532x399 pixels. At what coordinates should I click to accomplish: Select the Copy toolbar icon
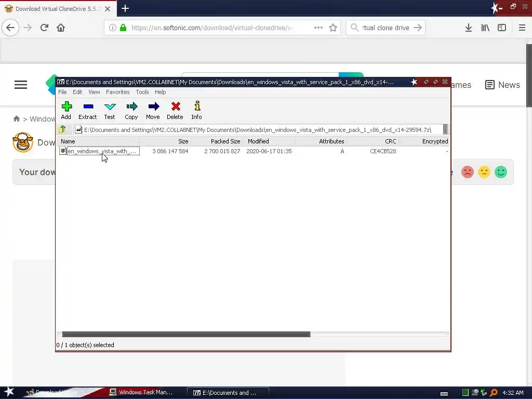[131, 110]
